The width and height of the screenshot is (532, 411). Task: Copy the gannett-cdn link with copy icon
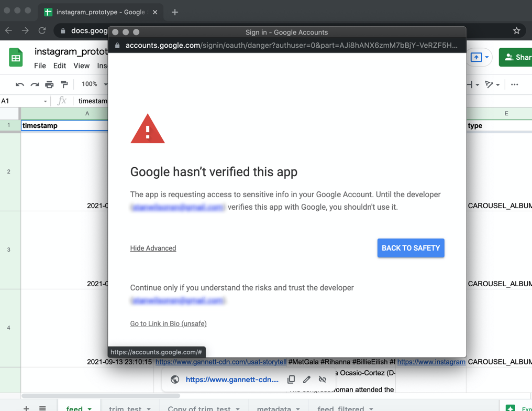(x=291, y=380)
